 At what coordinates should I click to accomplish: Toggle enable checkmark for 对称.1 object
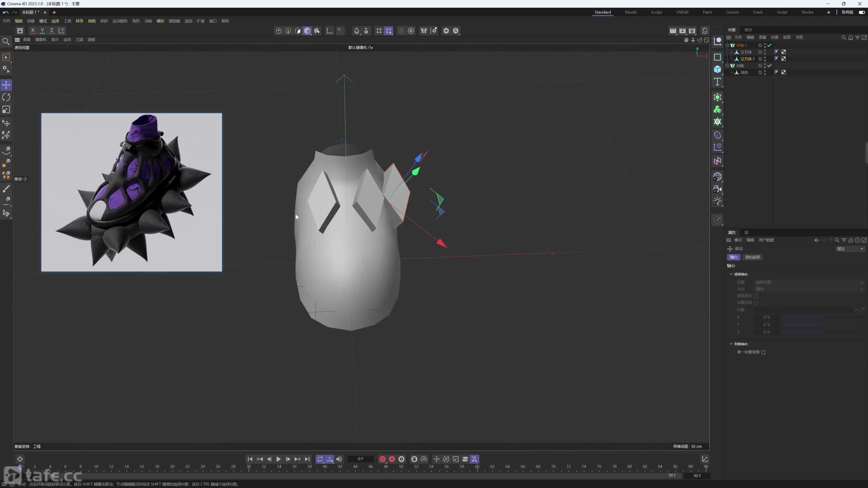(x=770, y=45)
